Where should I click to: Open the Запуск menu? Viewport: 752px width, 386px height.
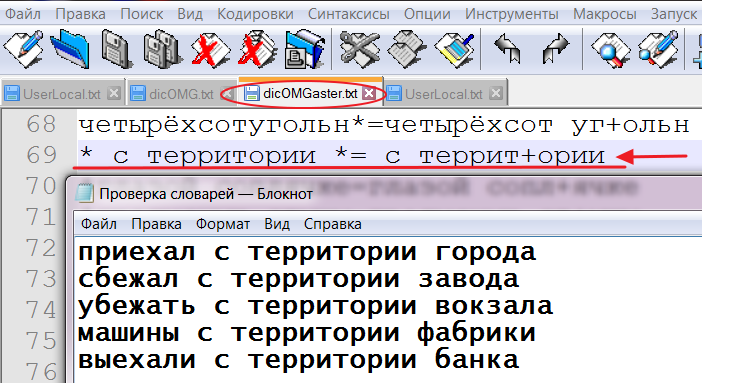click(674, 14)
